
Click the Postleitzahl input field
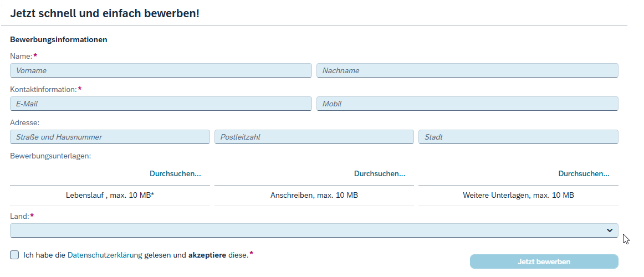pyautogui.click(x=314, y=137)
